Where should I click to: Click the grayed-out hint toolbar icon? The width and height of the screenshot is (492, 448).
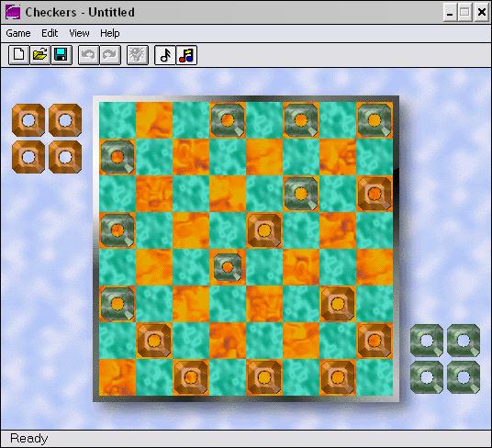pyautogui.click(x=138, y=55)
